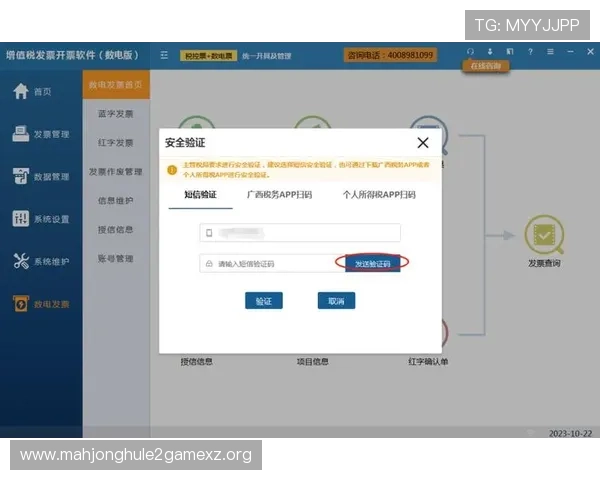Image resolution: width=600 pixels, height=480 pixels.
Task: Click the download arrow icon in header
Action: (490, 52)
